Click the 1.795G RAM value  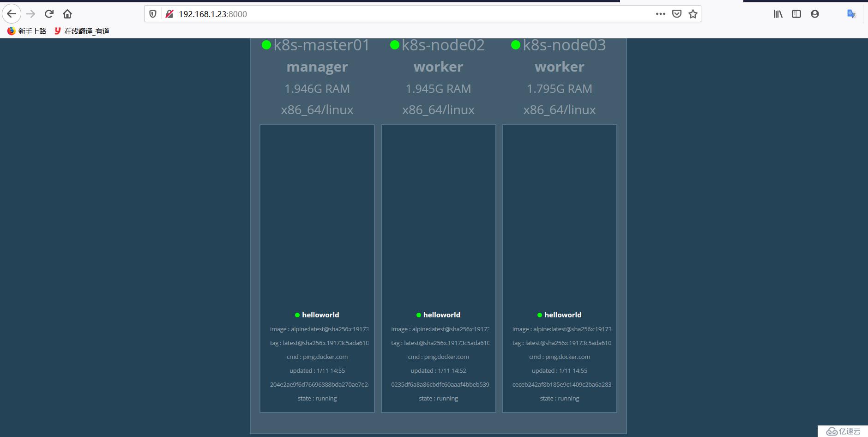[x=560, y=89]
